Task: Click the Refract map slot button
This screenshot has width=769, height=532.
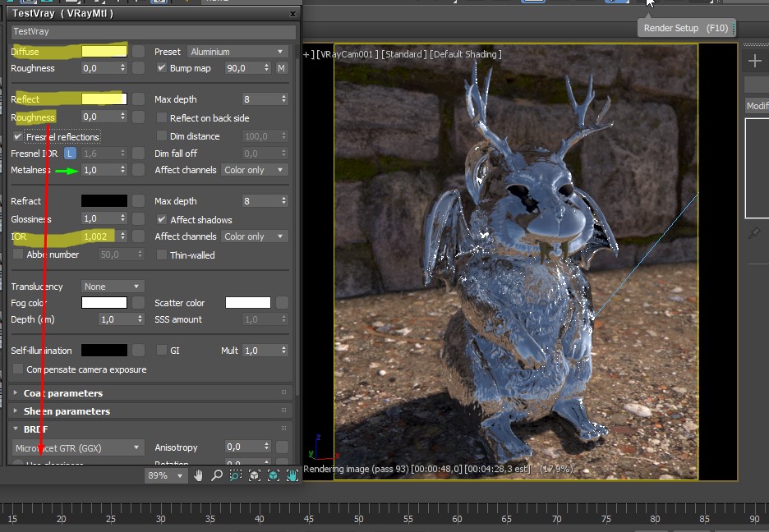Action: tap(138, 201)
